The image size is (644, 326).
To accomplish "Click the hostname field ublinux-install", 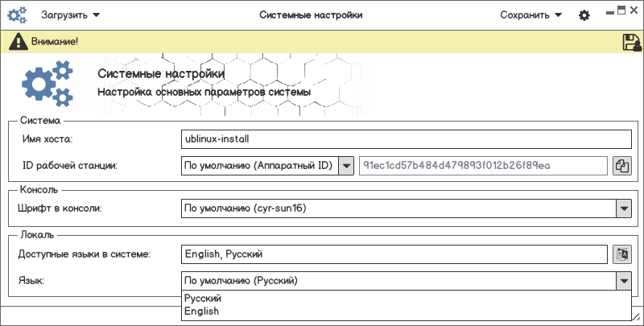I will [x=407, y=139].
